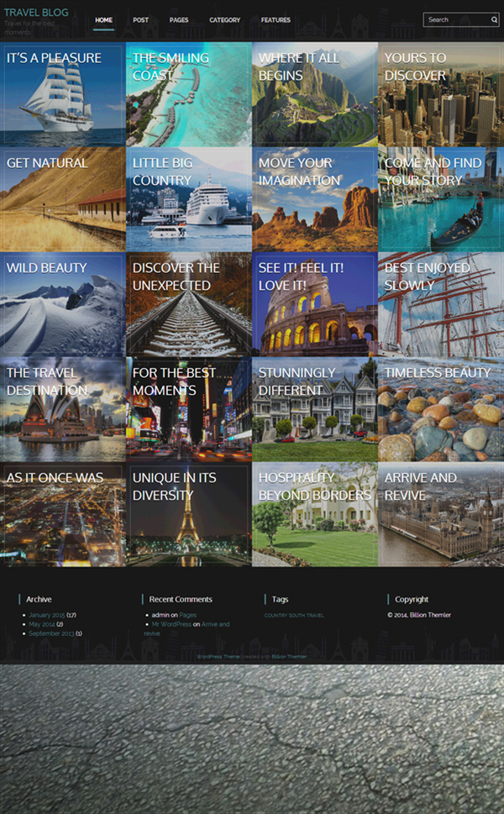Expand the Features menu

tap(276, 20)
